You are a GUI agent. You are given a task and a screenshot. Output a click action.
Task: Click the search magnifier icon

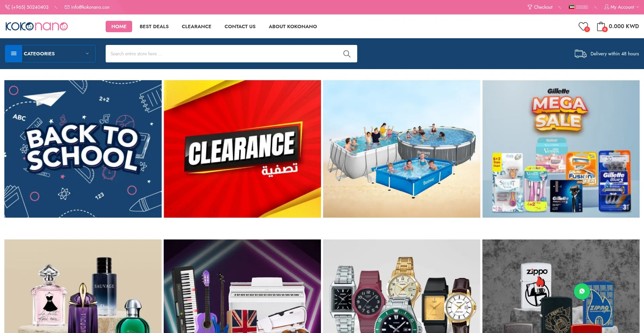click(347, 54)
